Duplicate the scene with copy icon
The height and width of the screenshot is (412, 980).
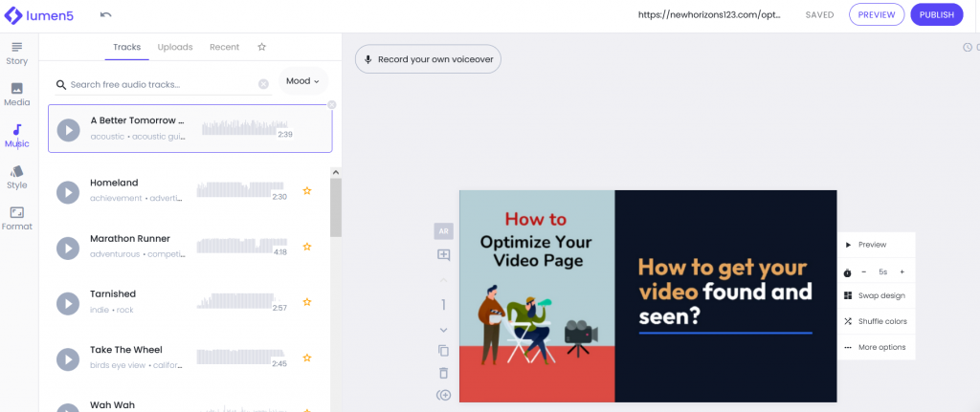click(x=444, y=351)
